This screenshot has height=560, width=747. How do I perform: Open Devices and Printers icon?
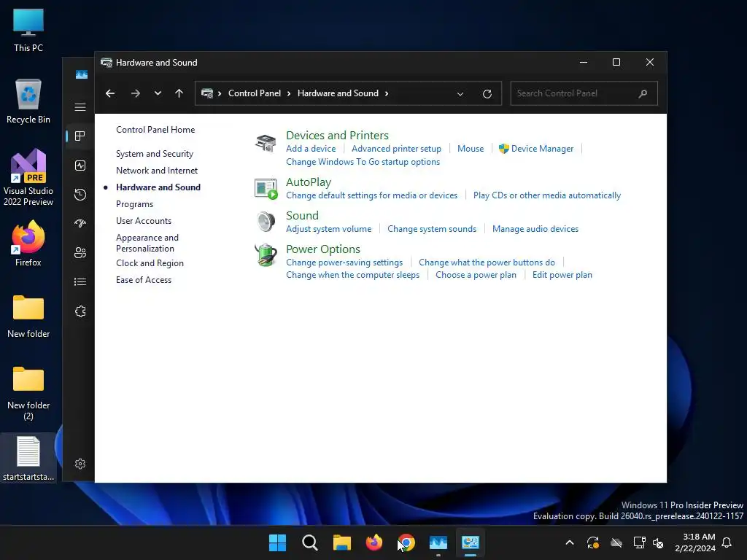click(266, 143)
